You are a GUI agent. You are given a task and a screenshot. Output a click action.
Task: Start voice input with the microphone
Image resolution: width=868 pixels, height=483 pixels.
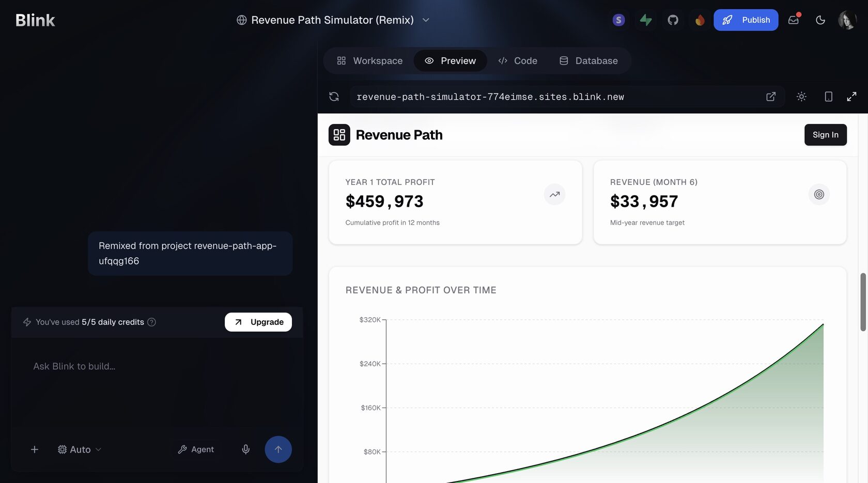pyautogui.click(x=246, y=450)
